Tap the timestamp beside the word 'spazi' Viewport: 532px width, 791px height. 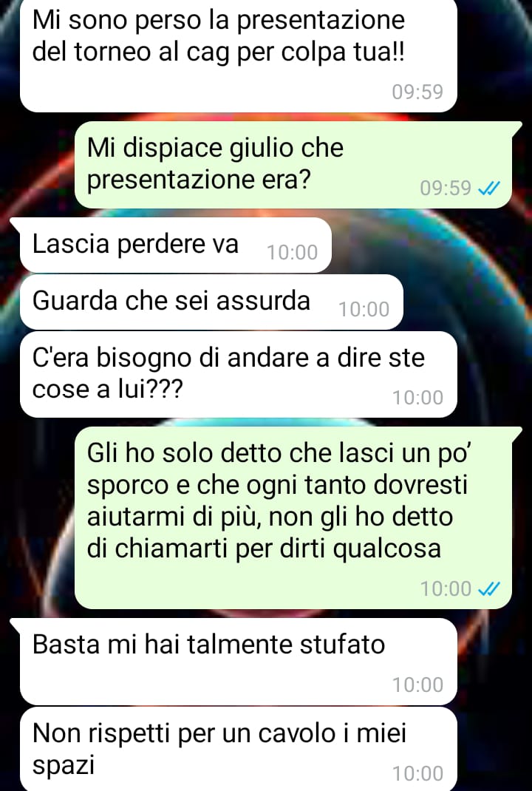point(418,773)
